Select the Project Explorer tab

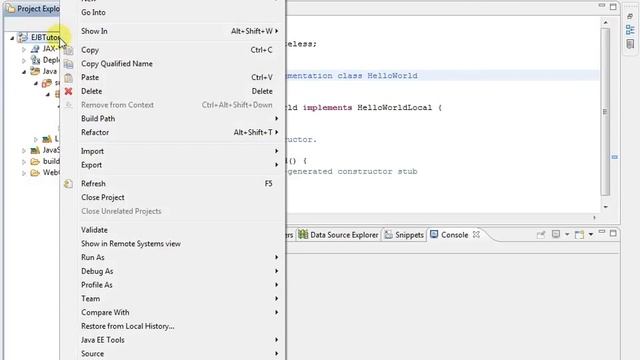33,9
